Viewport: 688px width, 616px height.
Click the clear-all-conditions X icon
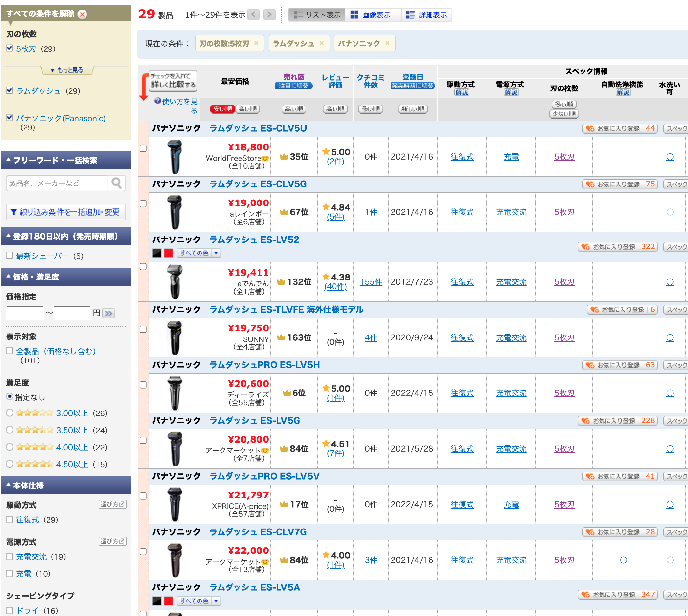[82, 14]
